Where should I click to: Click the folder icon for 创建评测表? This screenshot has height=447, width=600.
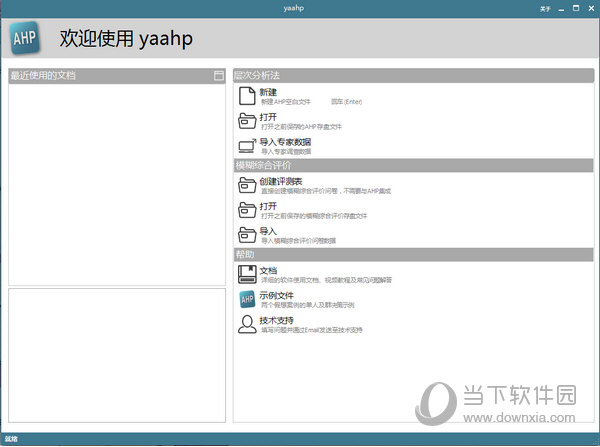pos(247,185)
